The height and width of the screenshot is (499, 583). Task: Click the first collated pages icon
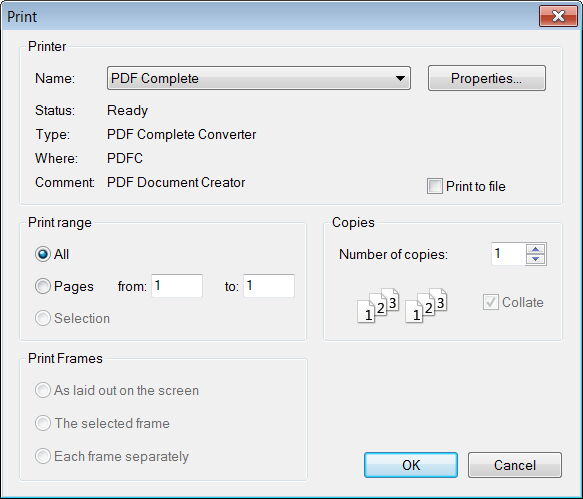click(x=378, y=305)
